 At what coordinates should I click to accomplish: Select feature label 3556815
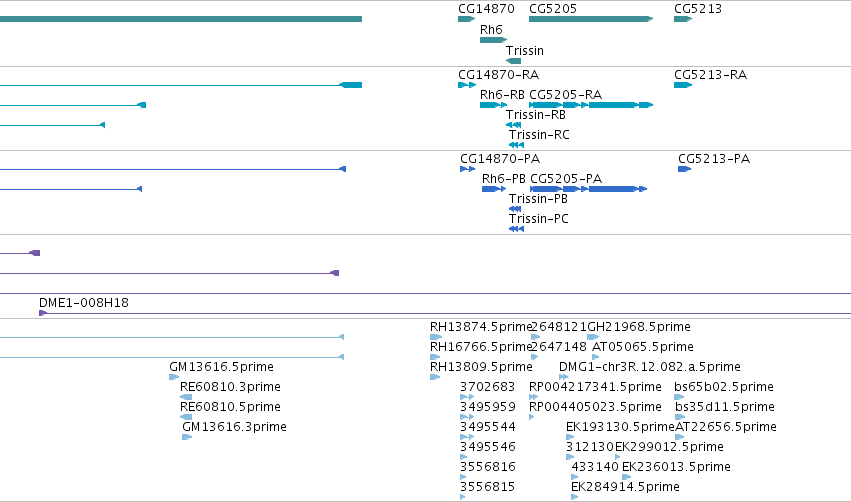[487, 487]
